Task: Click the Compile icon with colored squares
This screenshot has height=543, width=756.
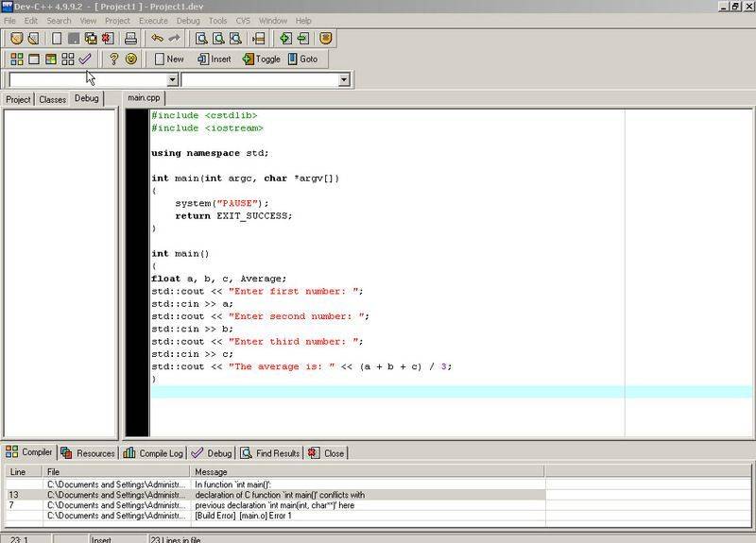Action: (17, 59)
